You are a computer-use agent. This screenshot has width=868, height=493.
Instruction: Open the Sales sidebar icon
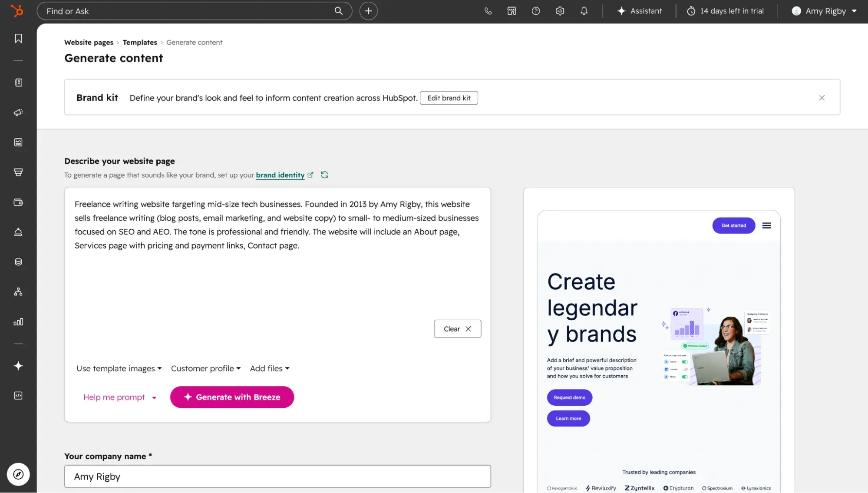[x=18, y=172]
